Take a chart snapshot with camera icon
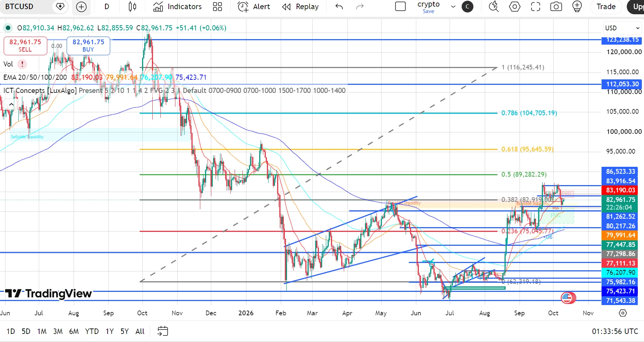 point(556,7)
